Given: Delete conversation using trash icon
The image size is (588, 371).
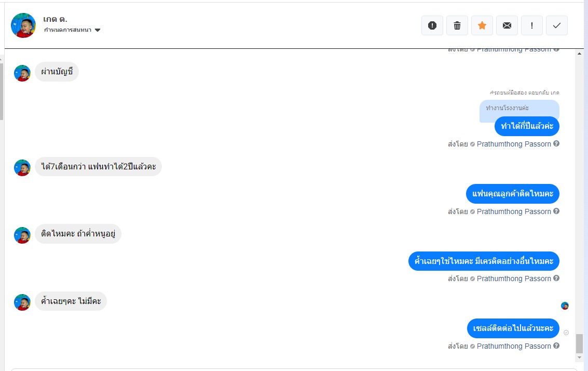Looking at the screenshot, I should click(457, 25).
